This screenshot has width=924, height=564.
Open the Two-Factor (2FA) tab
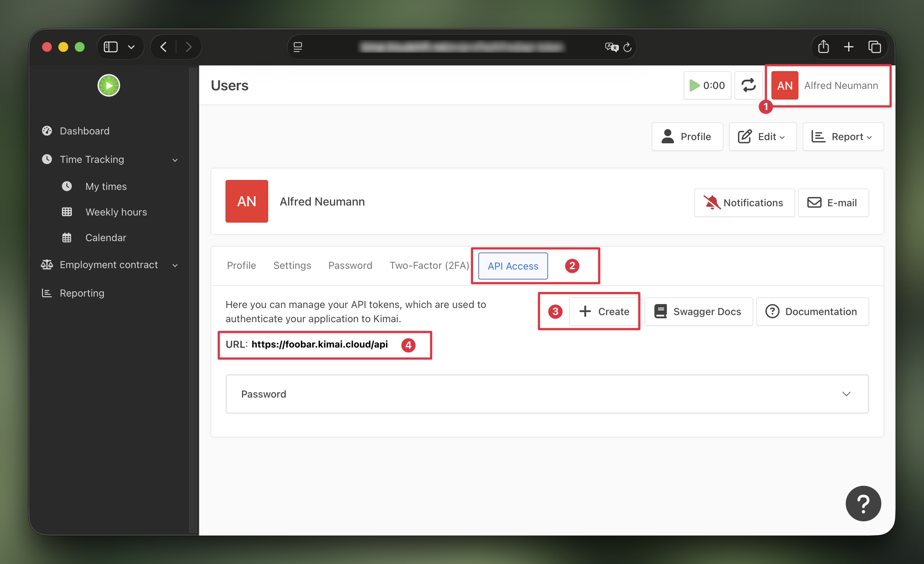coord(429,265)
